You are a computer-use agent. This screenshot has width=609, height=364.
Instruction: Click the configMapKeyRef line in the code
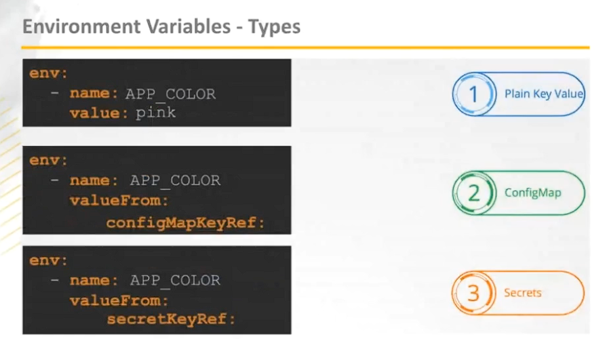186,222
